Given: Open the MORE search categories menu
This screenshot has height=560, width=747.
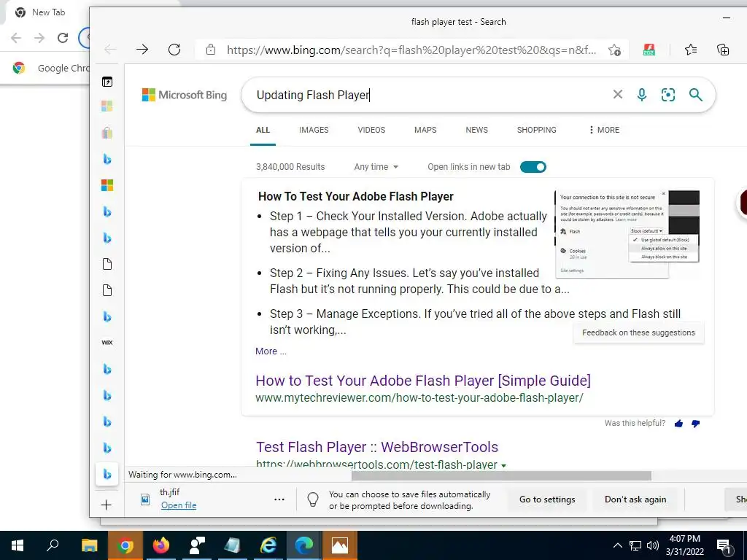Looking at the screenshot, I should coord(604,130).
